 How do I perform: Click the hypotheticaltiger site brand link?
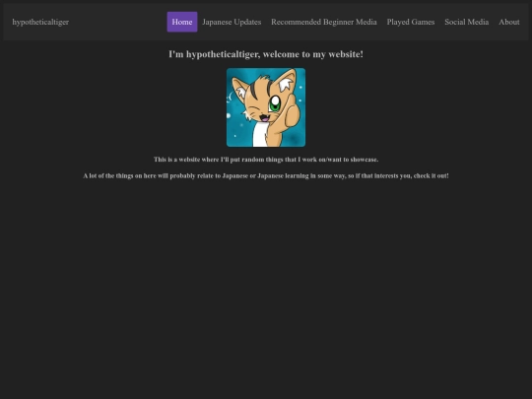(x=40, y=22)
